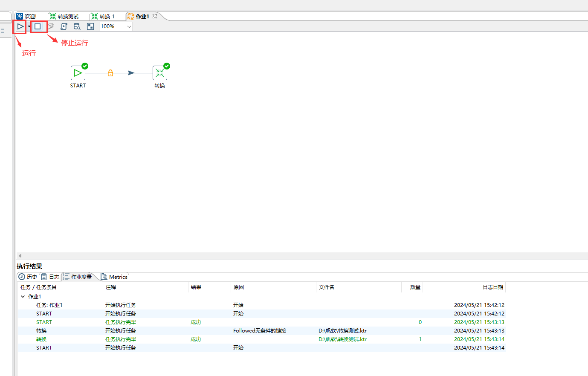Image resolution: width=588 pixels, height=376 pixels.
Task: Collapse the 作业1 tree node
Action: 23,296
